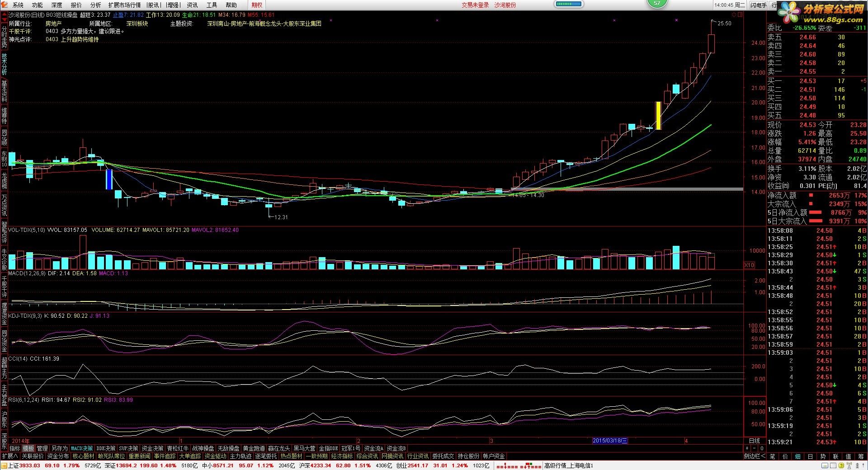Select the 指标 tab
Viewport: 868px width, 470px height.
click(x=15, y=448)
